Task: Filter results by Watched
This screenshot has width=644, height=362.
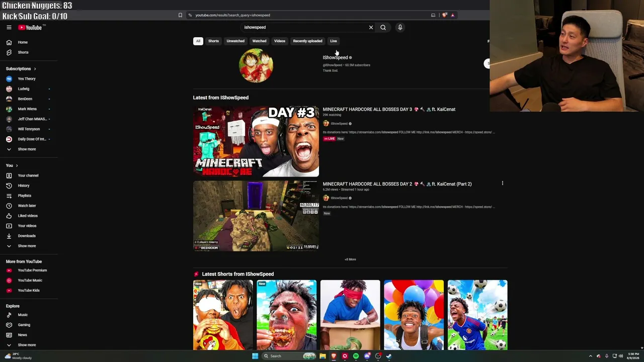Action: click(x=259, y=41)
